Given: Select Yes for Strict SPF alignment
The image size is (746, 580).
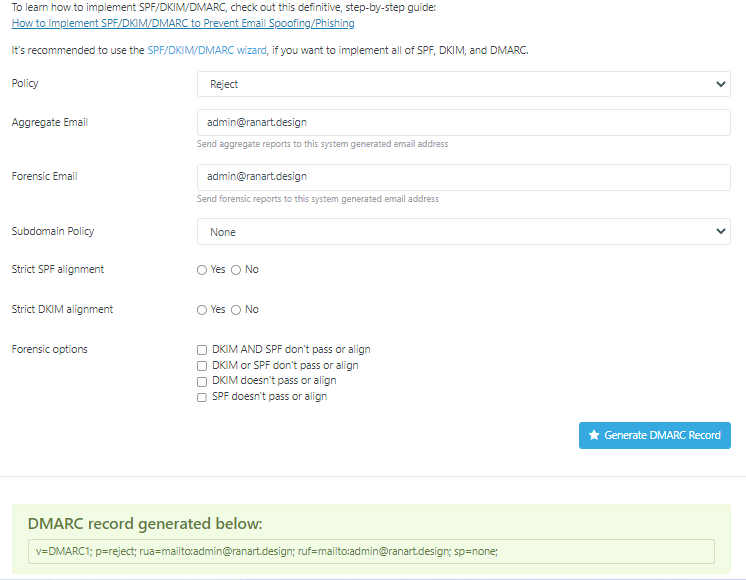Looking at the screenshot, I should point(202,270).
